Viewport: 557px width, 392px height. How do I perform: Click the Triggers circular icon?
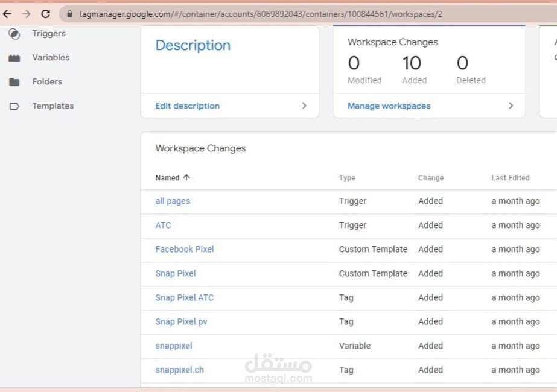click(14, 34)
